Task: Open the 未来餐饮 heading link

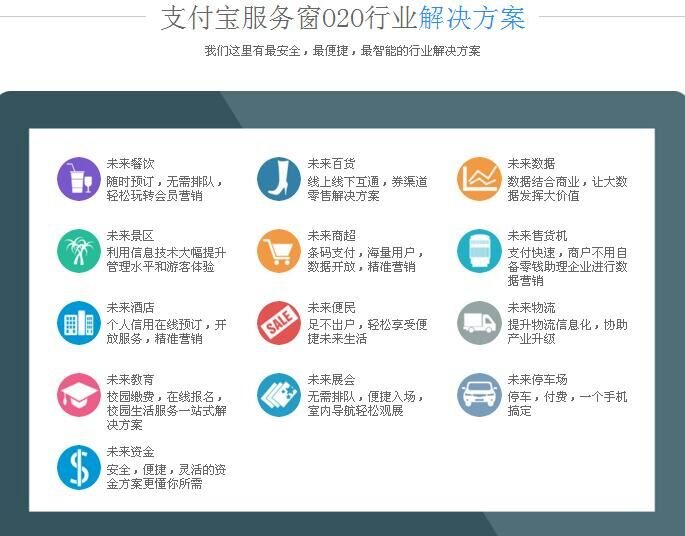Action: pos(130,164)
